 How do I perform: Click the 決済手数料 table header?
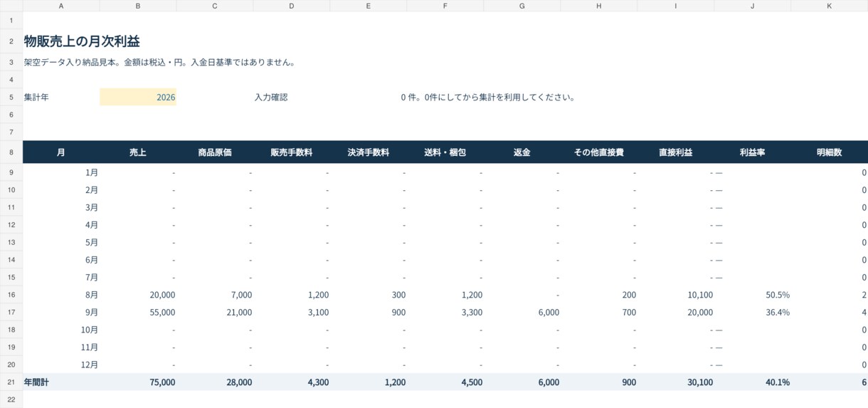click(x=369, y=152)
